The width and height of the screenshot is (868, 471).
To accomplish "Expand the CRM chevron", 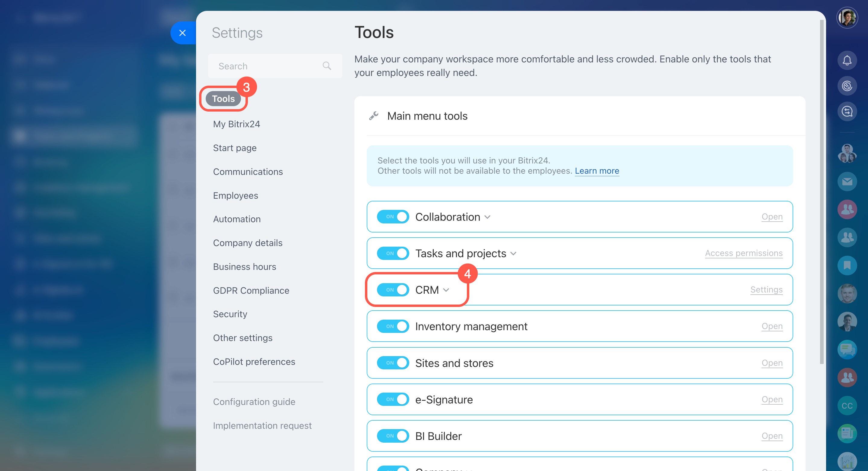I will pyautogui.click(x=446, y=290).
